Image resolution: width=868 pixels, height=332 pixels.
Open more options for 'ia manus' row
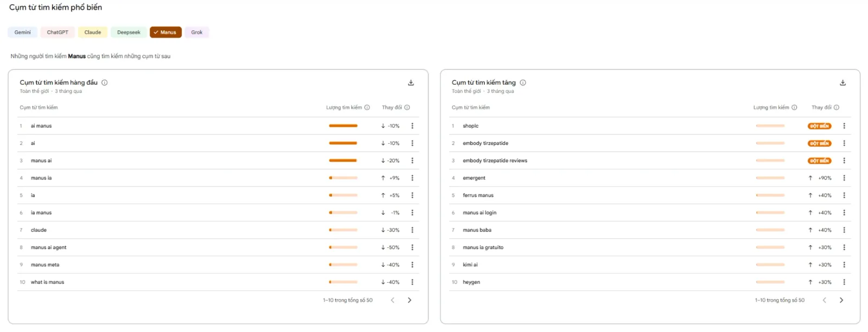point(412,213)
